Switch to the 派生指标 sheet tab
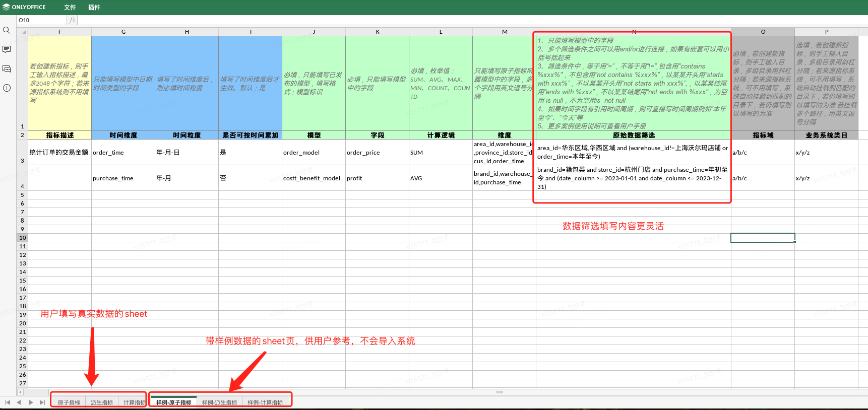This screenshot has height=410, width=868. point(102,402)
